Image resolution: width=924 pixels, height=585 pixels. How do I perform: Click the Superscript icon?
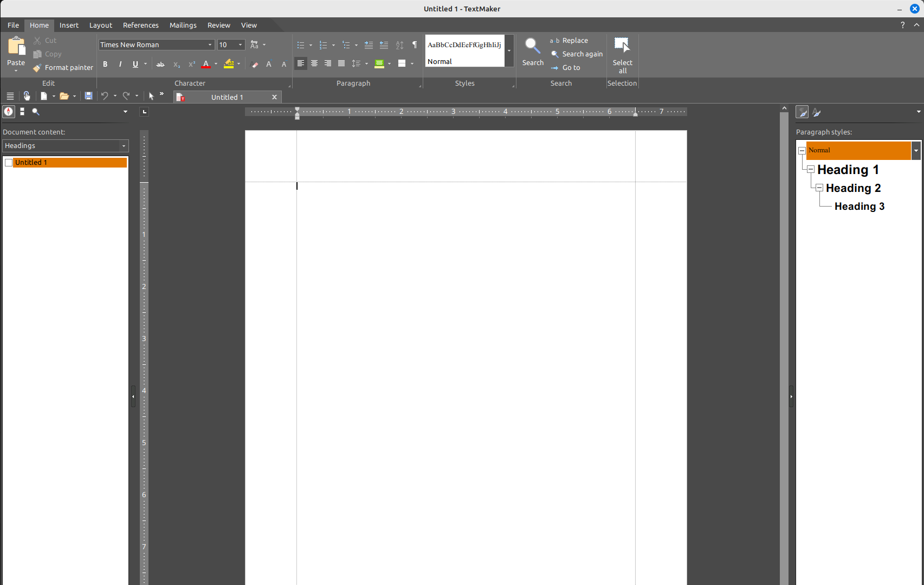pyautogui.click(x=191, y=65)
